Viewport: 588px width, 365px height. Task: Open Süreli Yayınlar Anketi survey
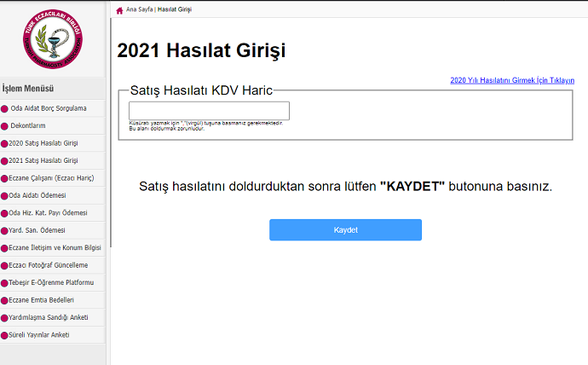pos(39,334)
